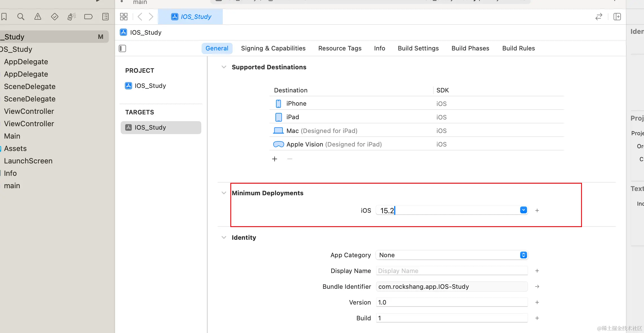This screenshot has height=333, width=644.
Task: Toggle the project targets list sidebar
Action: coord(122,48)
